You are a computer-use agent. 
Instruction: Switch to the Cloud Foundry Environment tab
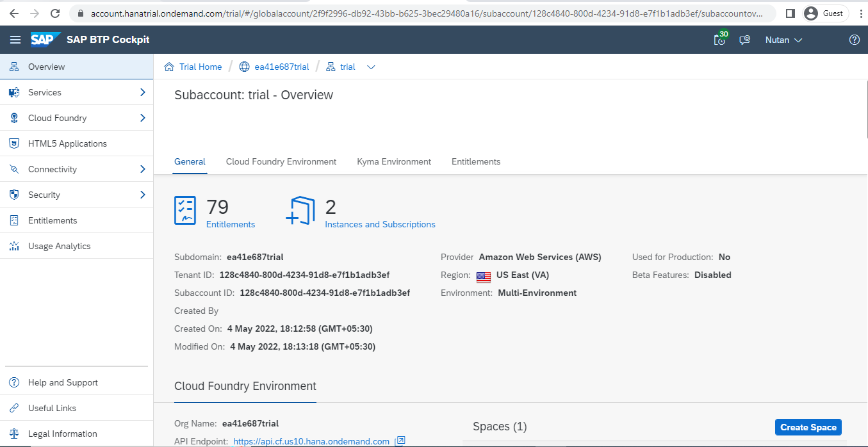281,161
